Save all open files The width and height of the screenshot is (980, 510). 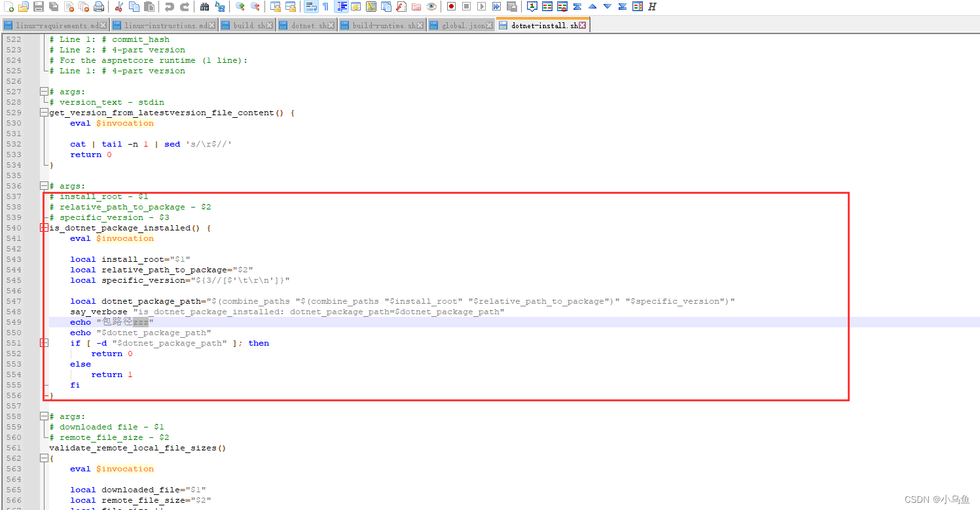click(x=53, y=7)
